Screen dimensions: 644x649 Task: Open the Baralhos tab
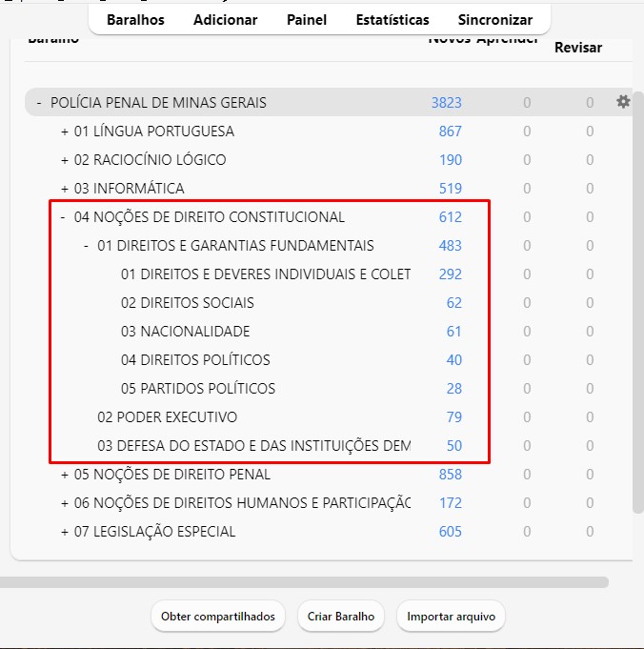tap(135, 20)
